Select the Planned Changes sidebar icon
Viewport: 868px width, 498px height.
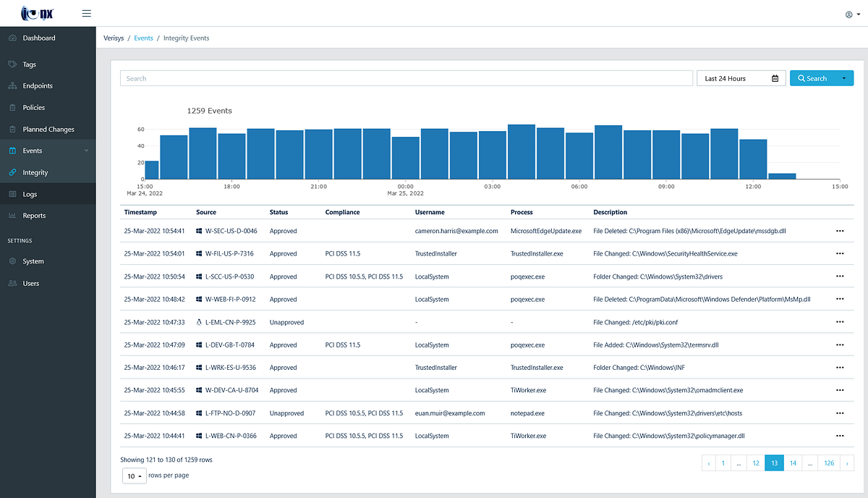point(12,129)
